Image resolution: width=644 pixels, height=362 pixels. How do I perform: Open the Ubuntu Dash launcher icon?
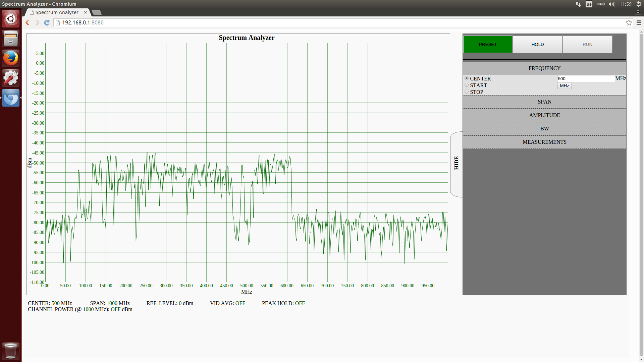pos(11,19)
